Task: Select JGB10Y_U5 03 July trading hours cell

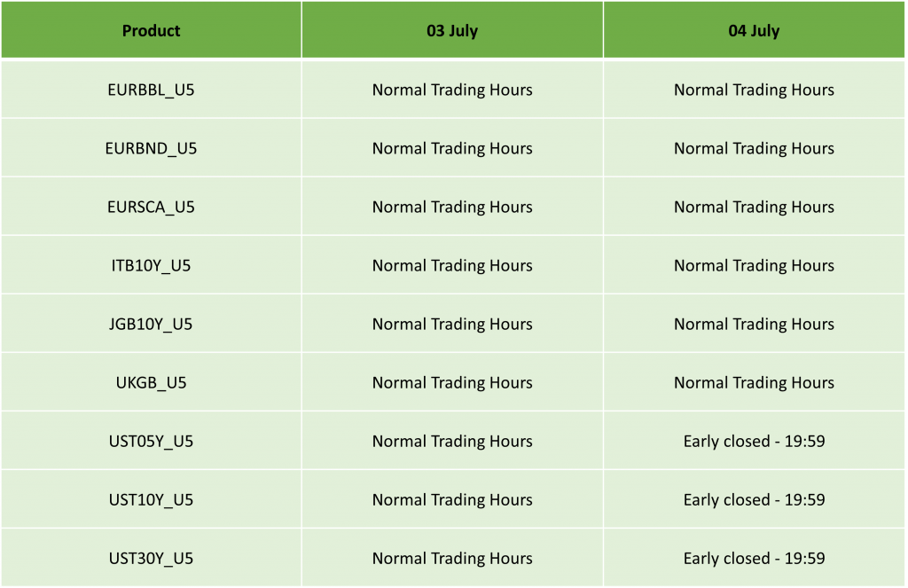Action: point(452,324)
